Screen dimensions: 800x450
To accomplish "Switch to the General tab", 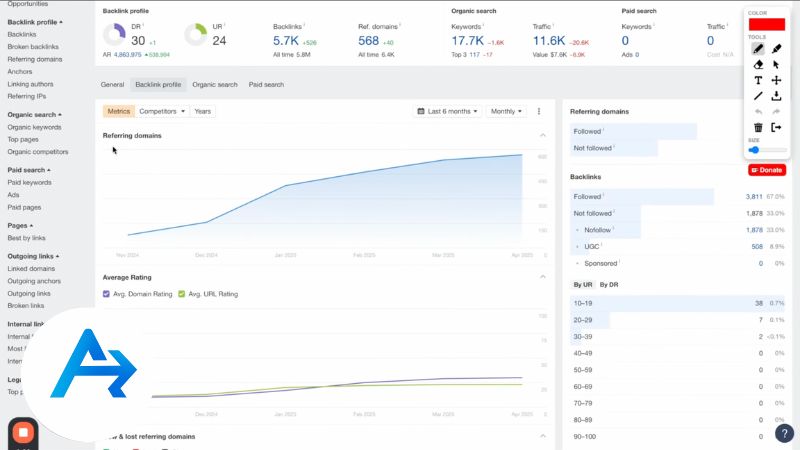I will pyautogui.click(x=112, y=85).
